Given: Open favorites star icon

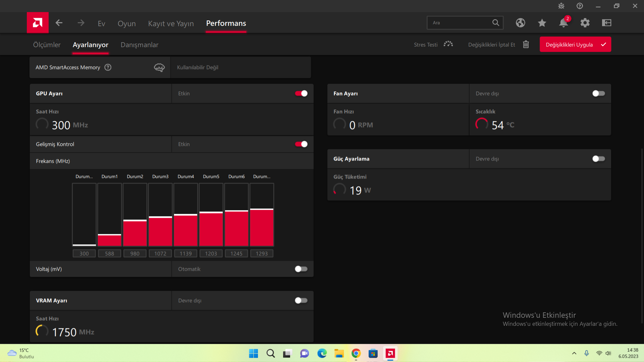Looking at the screenshot, I should pos(542,23).
